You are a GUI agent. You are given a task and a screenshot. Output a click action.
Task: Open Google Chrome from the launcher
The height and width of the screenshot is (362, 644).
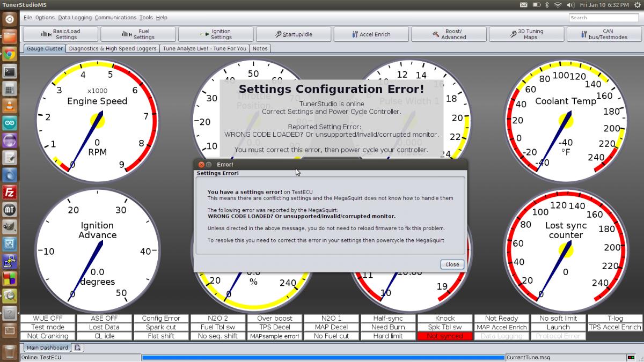pos(10,54)
